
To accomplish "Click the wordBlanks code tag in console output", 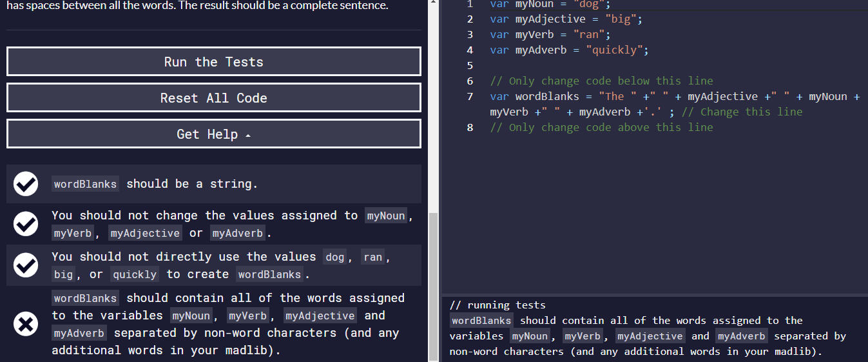I will pos(481,321).
